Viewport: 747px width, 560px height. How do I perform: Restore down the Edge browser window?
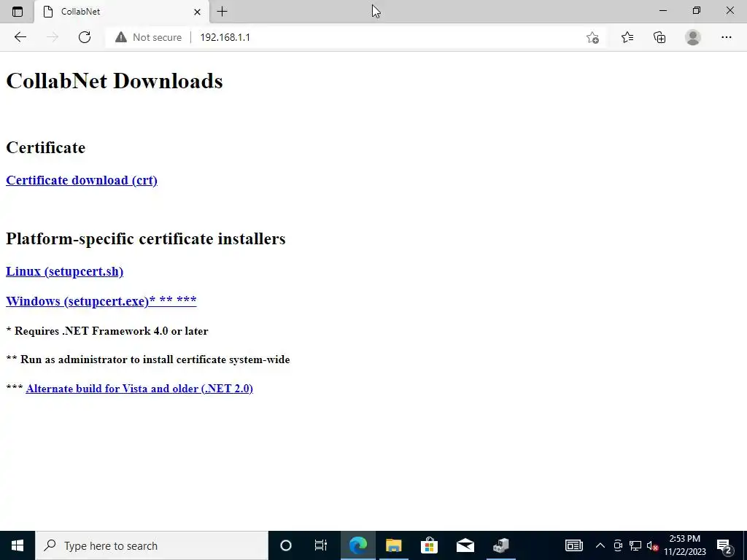click(x=697, y=10)
